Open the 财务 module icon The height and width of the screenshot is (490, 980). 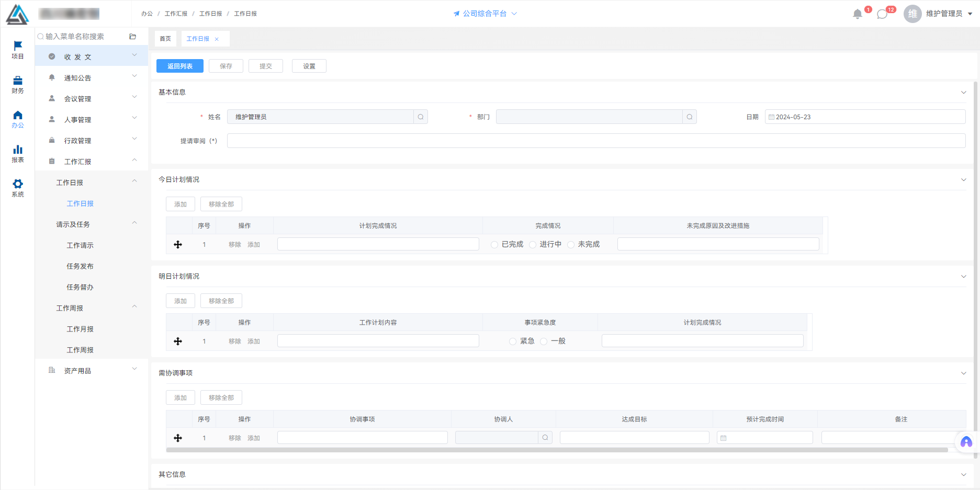tap(18, 81)
